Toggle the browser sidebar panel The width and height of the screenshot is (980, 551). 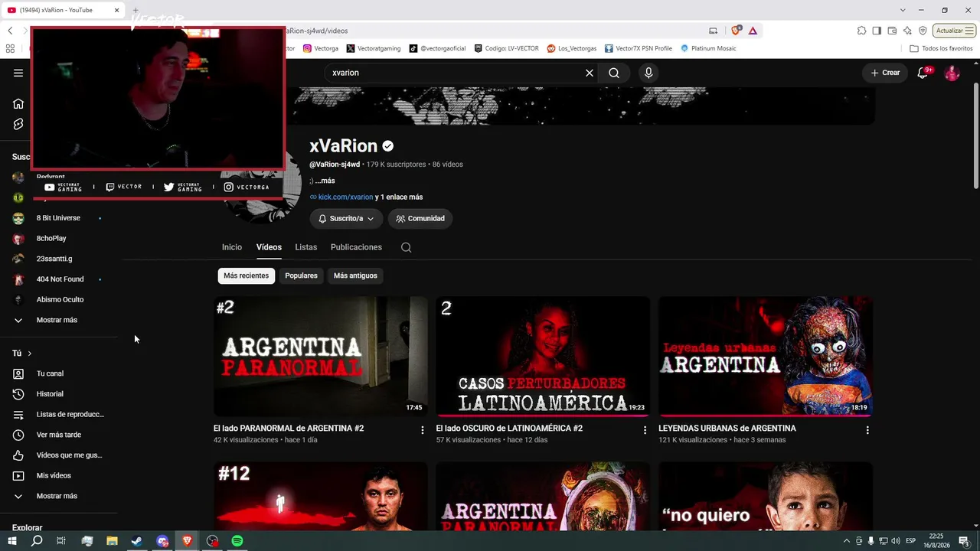[877, 31]
